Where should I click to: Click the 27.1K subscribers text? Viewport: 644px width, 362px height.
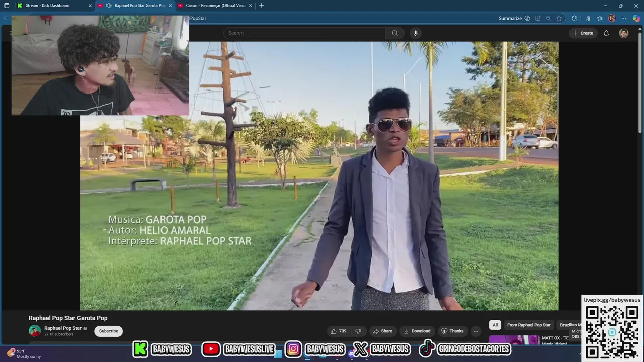59,334
